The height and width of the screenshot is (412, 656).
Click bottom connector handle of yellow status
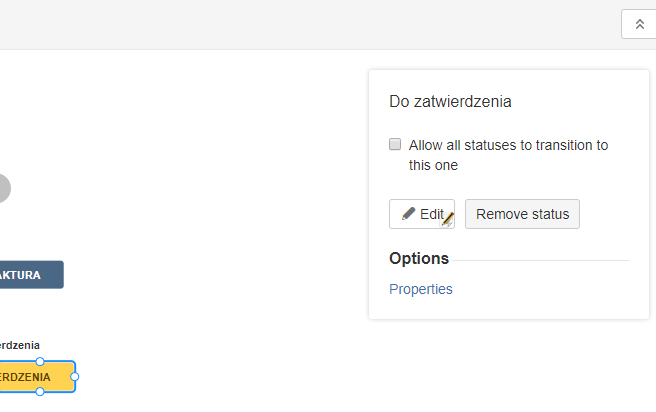pos(40,392)
